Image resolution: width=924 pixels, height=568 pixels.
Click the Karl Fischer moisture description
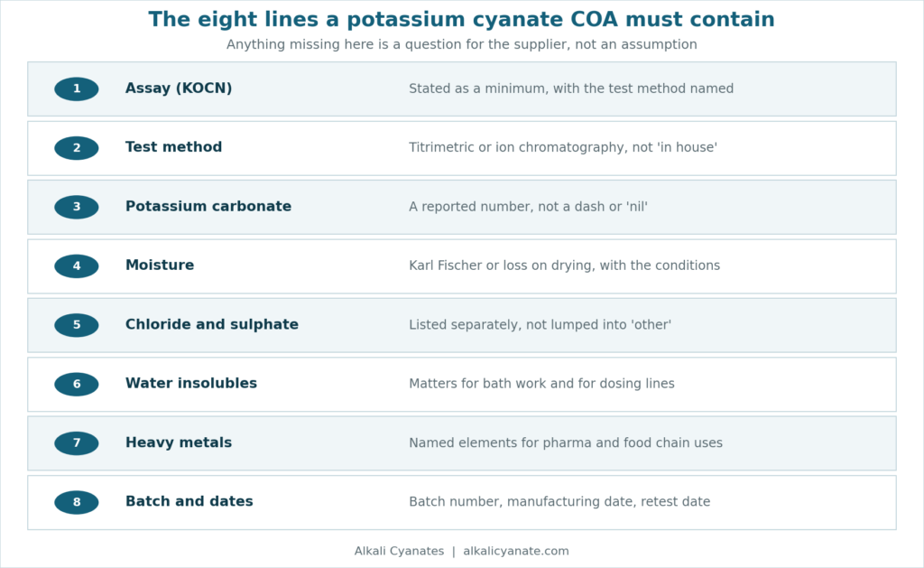[565, 265]
